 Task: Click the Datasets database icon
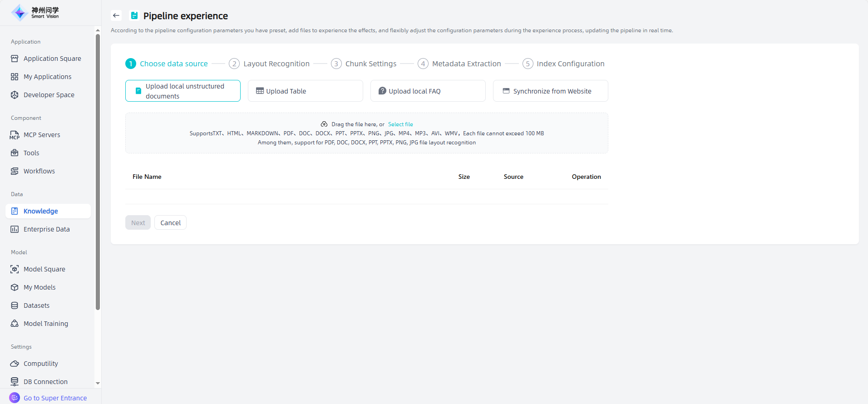coord(15,305)
